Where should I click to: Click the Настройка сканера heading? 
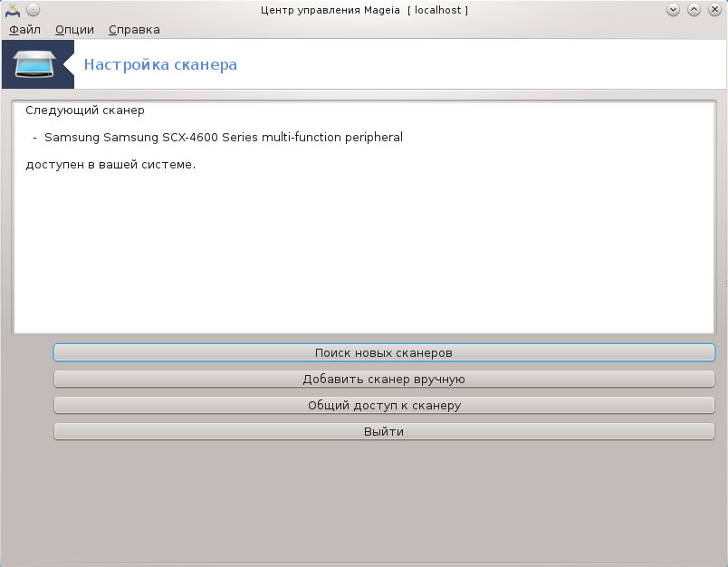pos(160,64)
